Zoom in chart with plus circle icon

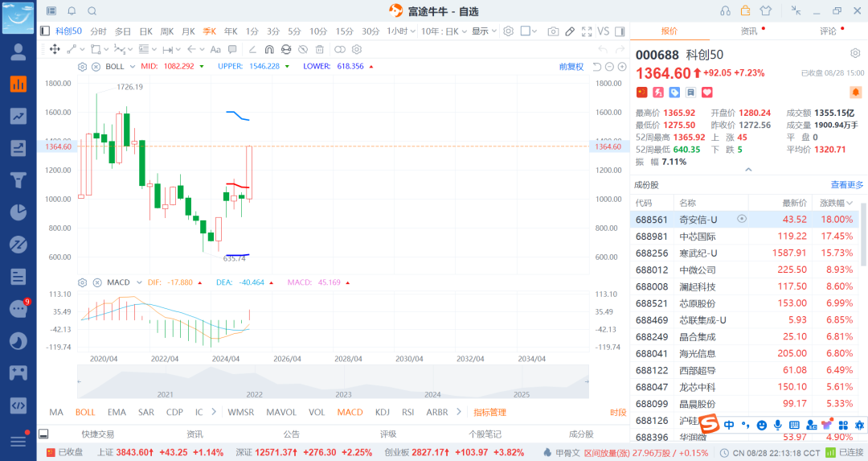point(622,67)
